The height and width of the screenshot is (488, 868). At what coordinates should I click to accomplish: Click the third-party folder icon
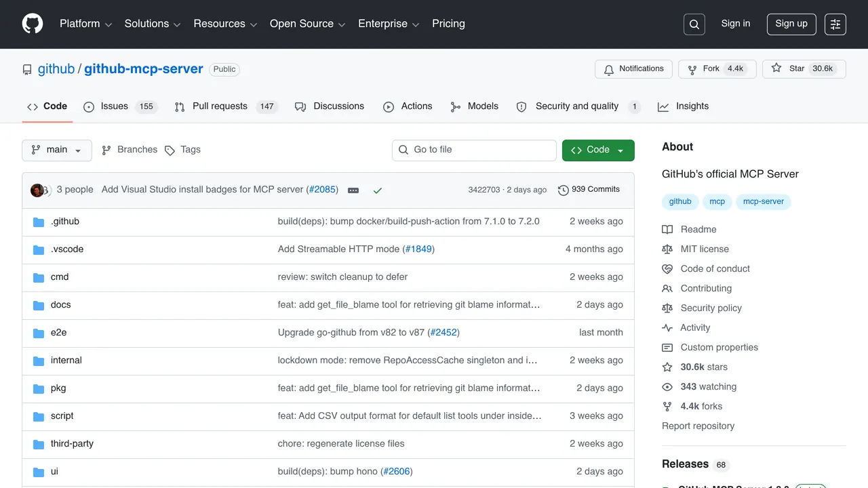(39, 444)
